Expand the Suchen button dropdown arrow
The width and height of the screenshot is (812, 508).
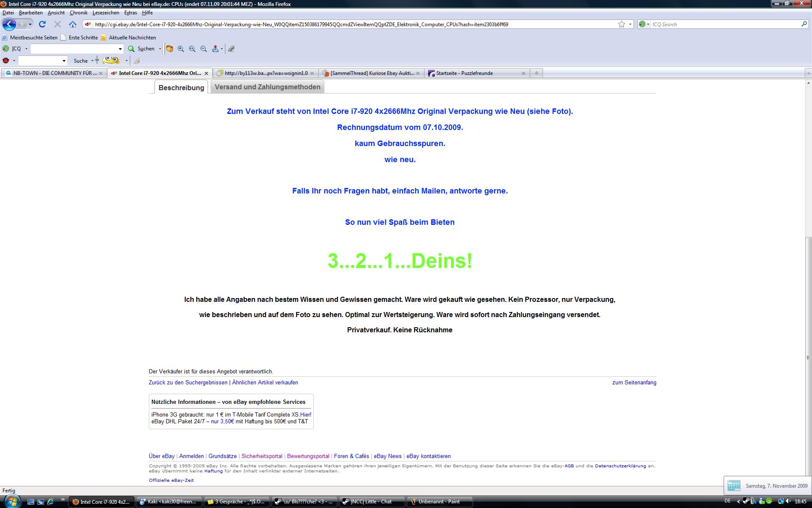tap(160, 49)
